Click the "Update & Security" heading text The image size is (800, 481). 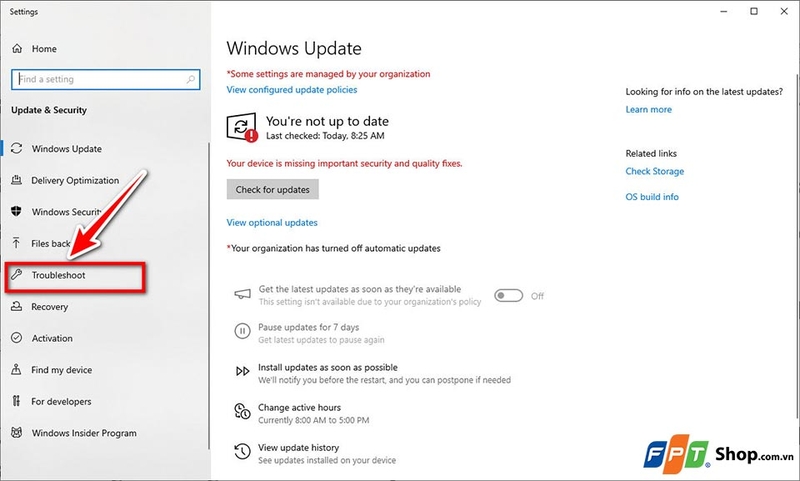pyautogui.click(x=49, y=110)
